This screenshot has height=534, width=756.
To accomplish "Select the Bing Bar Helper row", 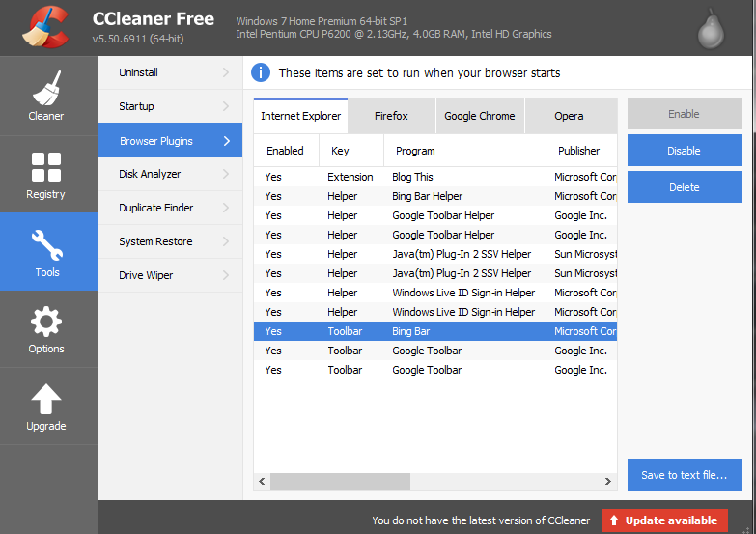I will tap(435, 196).
